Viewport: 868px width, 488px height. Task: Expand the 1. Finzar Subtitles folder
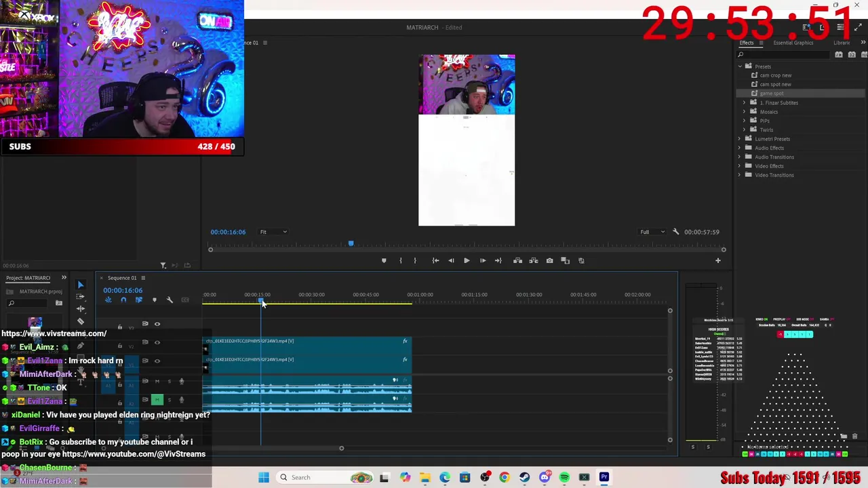[x=745, y=103]
